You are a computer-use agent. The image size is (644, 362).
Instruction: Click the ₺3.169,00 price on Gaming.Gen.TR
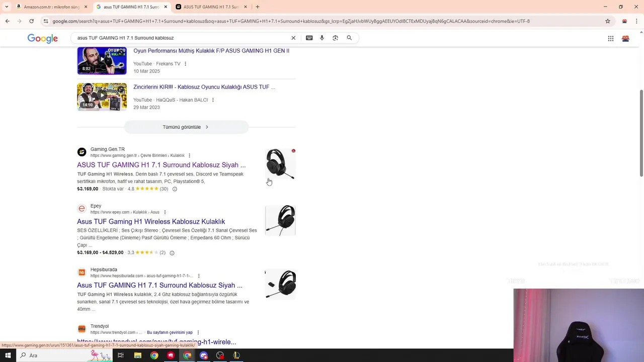[x=88, y=189]
